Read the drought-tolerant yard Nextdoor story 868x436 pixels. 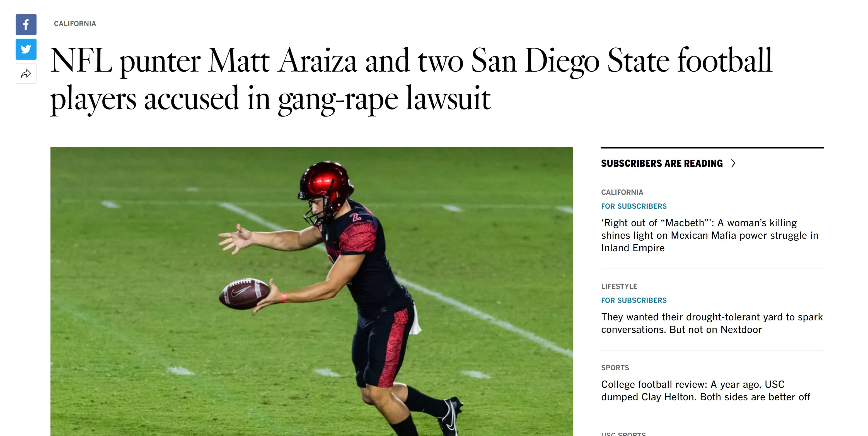[x=712, y=323]
